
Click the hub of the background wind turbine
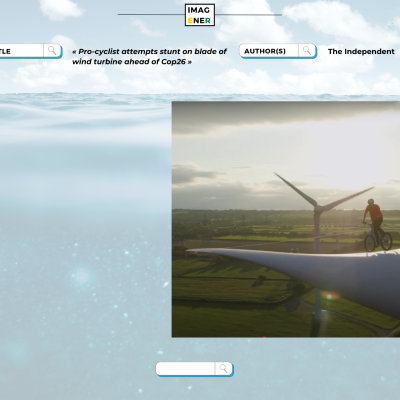pyautogui.click(x=318, y=208)
